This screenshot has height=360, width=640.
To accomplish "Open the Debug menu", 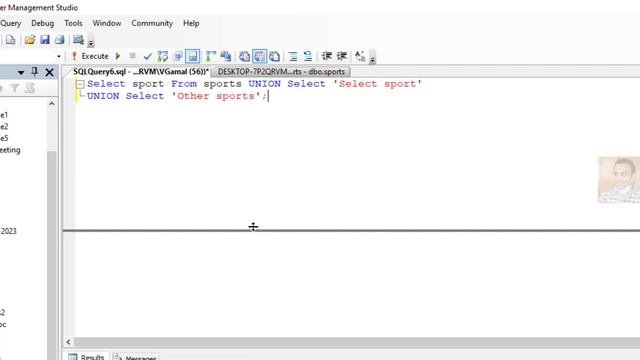I will [42, 24].
